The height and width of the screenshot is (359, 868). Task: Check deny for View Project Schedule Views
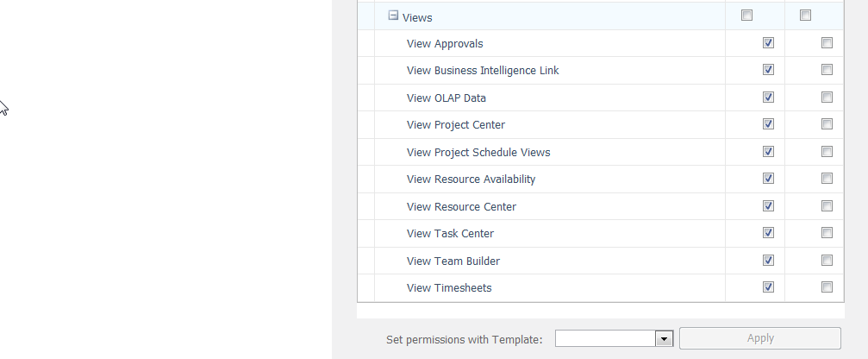click(827, 151)
